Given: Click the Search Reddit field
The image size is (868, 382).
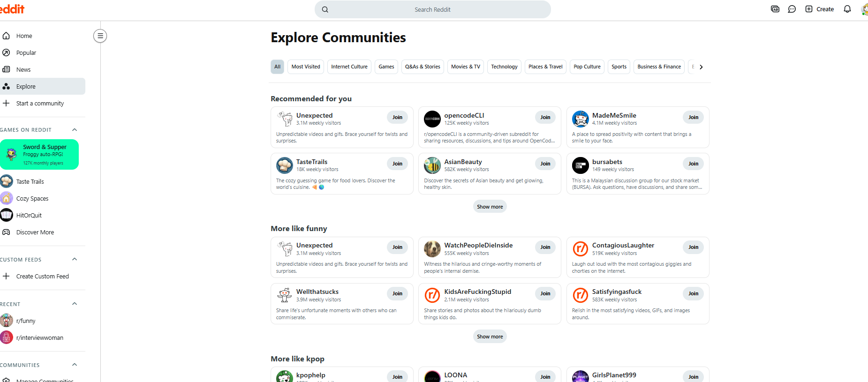Looking at the screenshot, I should [433, 9].
